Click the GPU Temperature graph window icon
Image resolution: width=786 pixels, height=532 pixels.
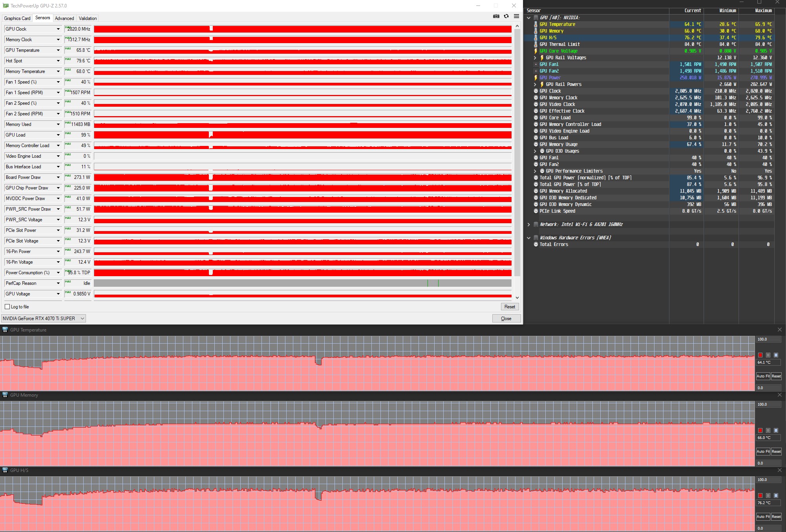pos(5,330)
